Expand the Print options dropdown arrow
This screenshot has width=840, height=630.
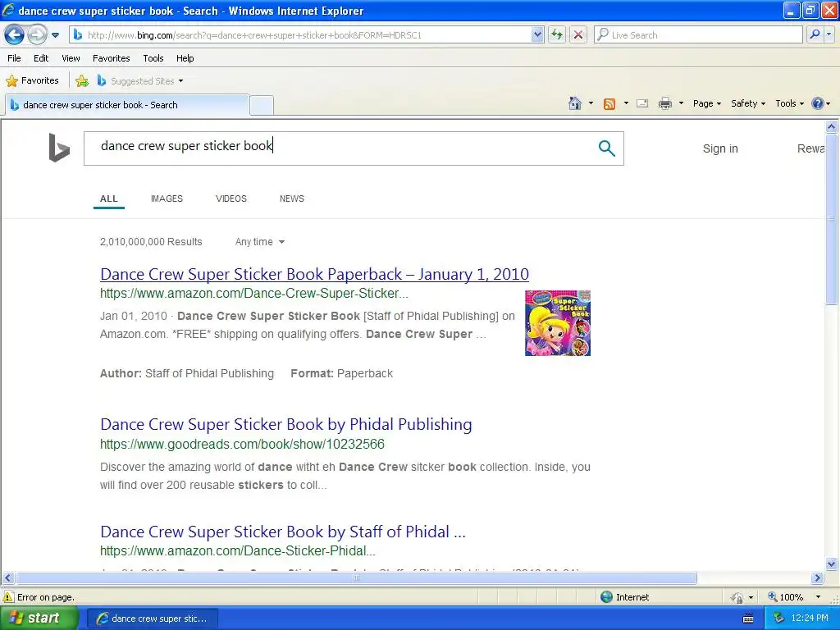(681, 103)
